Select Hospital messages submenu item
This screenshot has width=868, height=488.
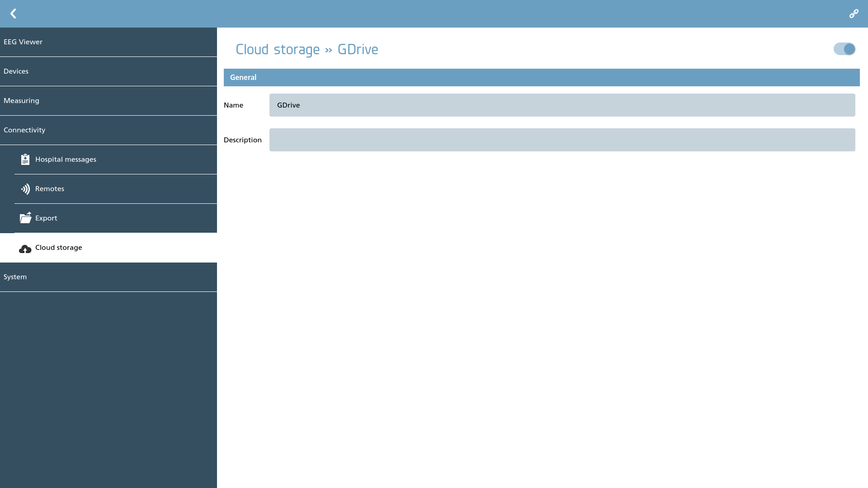pyautogui.click(x=116, y=160)
